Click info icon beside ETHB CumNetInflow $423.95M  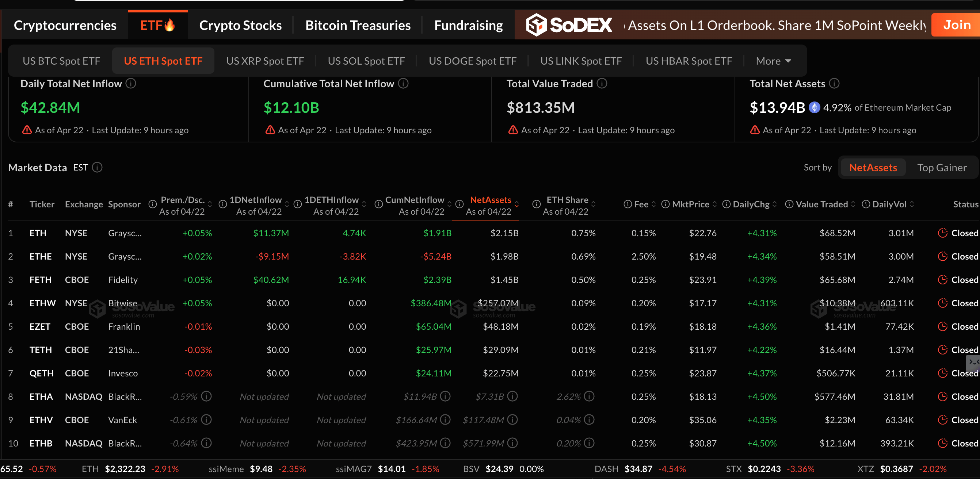pyautogui.click(x=445, y=443)
